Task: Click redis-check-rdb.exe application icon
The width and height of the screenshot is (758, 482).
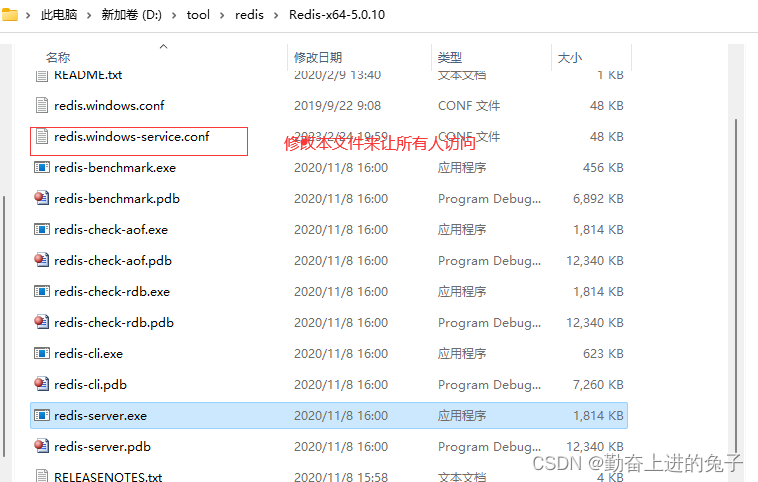Action: click(42, 291)
